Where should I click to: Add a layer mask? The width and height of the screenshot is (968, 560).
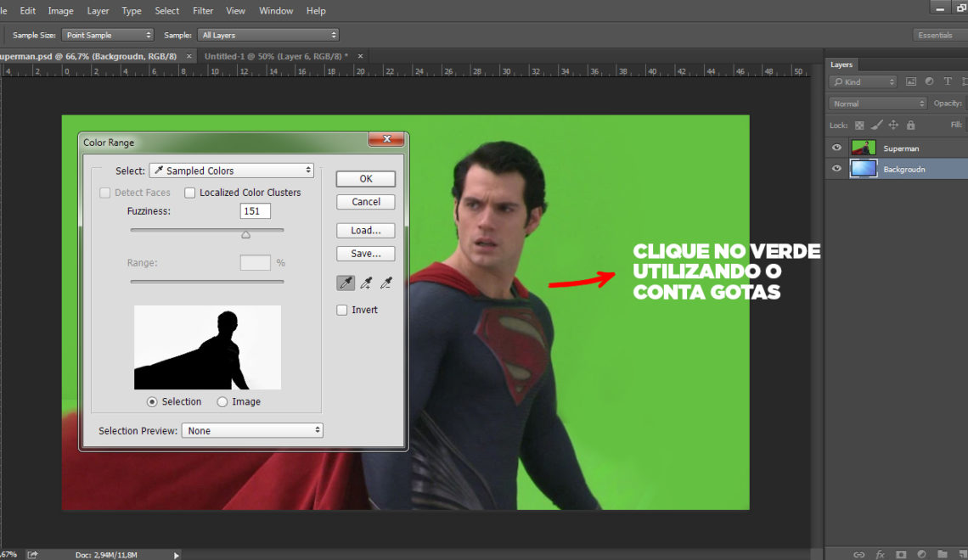tap(901, 554)
